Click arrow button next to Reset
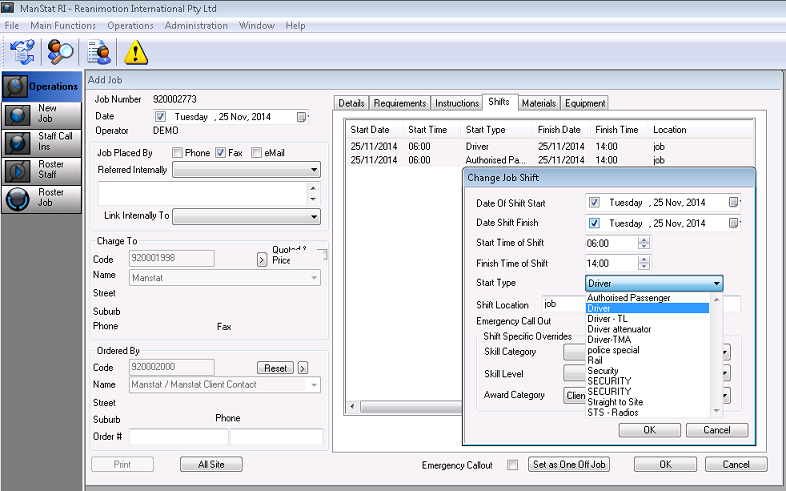Image resolution: width=786 pixels, height=491 pixels. 302,368
